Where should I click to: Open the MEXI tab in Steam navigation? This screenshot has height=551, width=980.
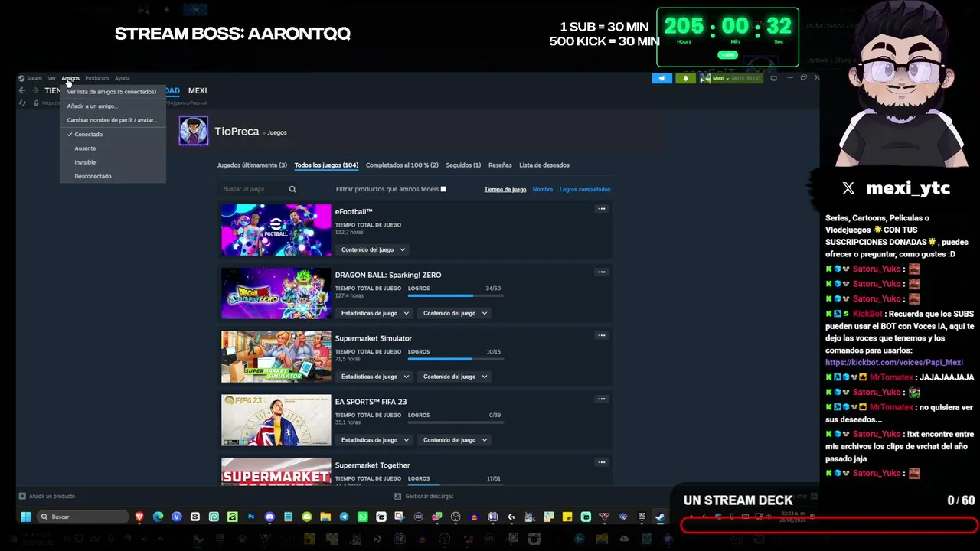tap(198, 90)
